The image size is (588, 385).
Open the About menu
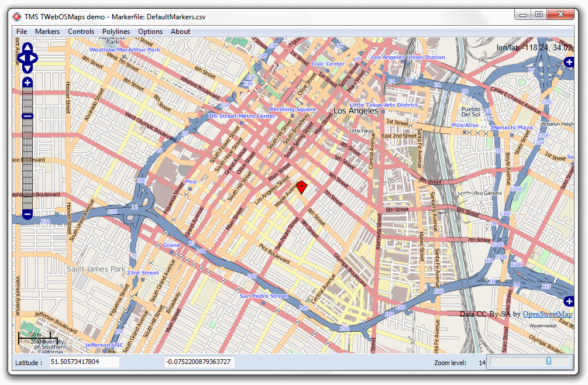tap(180, 31)
